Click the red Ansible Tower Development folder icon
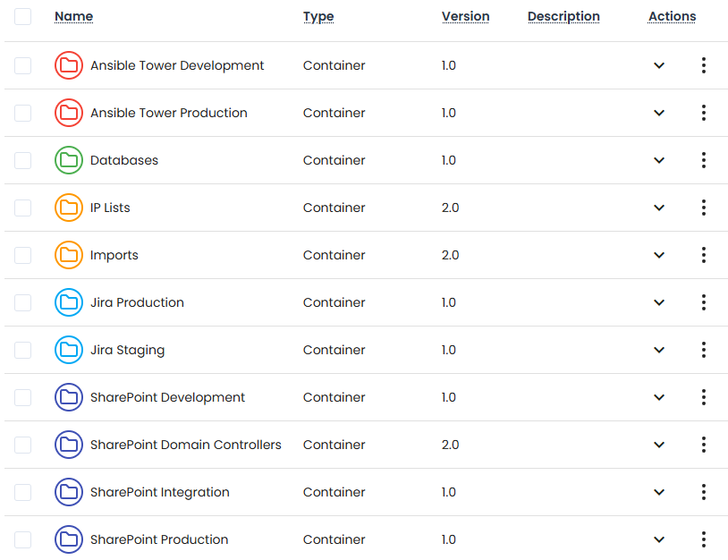The image size is (728, 560). tap(69, 65)
